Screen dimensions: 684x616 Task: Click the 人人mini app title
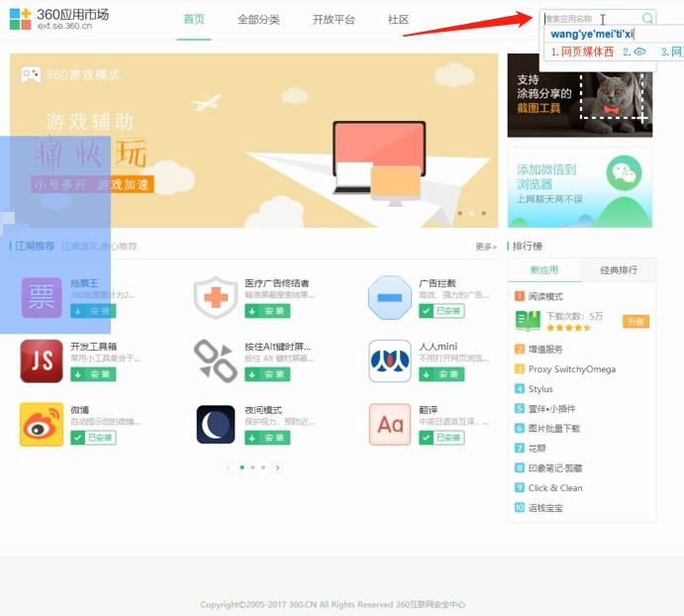(x=438, y=347)
